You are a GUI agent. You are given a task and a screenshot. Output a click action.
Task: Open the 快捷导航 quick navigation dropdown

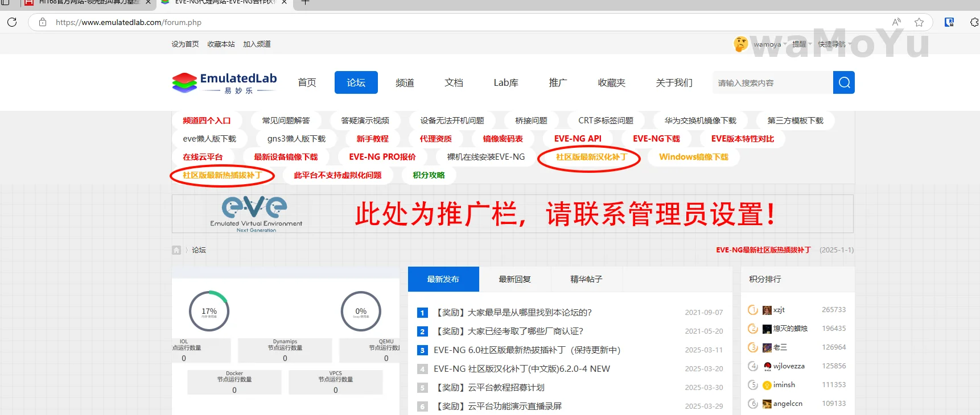coord(834,44)
